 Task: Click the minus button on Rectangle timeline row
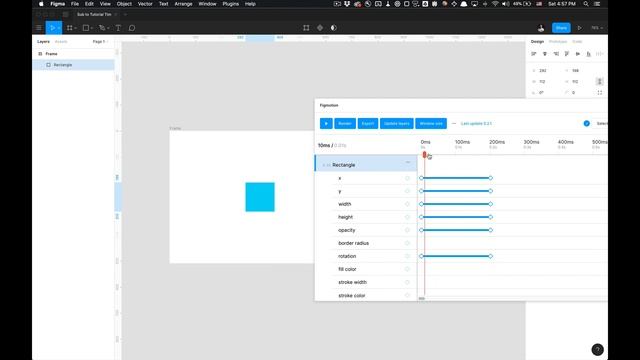[407, 162]
